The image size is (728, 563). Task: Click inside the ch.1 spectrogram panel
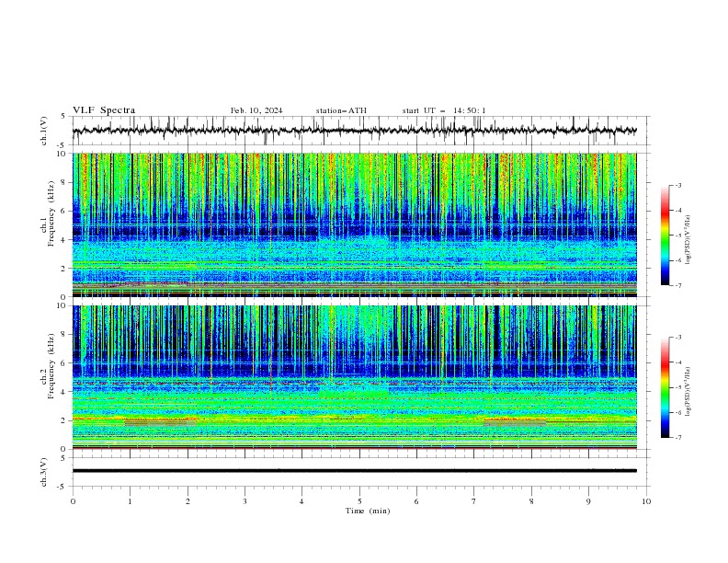(x=354, y=224)
